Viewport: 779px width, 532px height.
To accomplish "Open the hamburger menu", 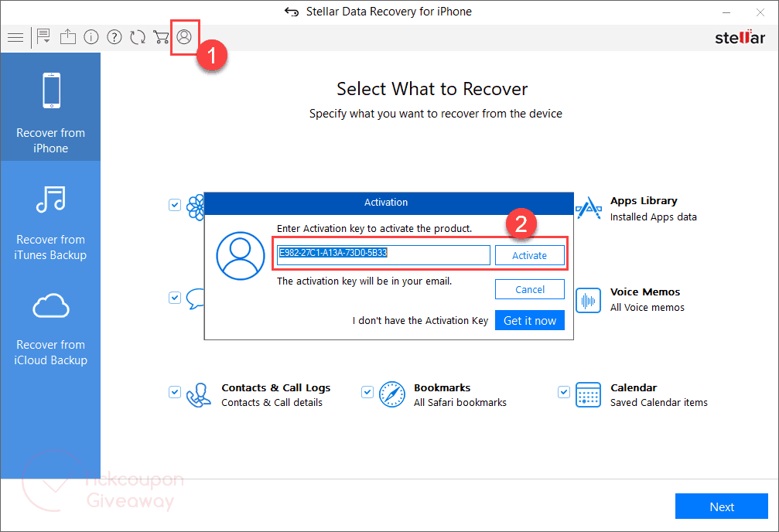I will coord(15,37).
